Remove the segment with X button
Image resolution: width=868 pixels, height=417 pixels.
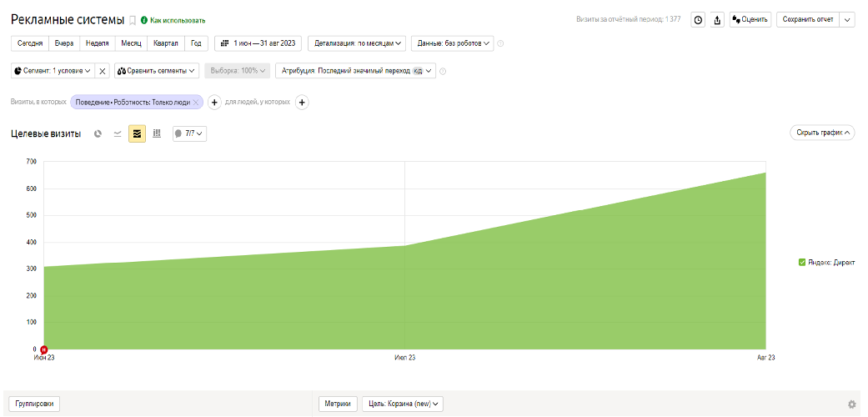[103, 71]
